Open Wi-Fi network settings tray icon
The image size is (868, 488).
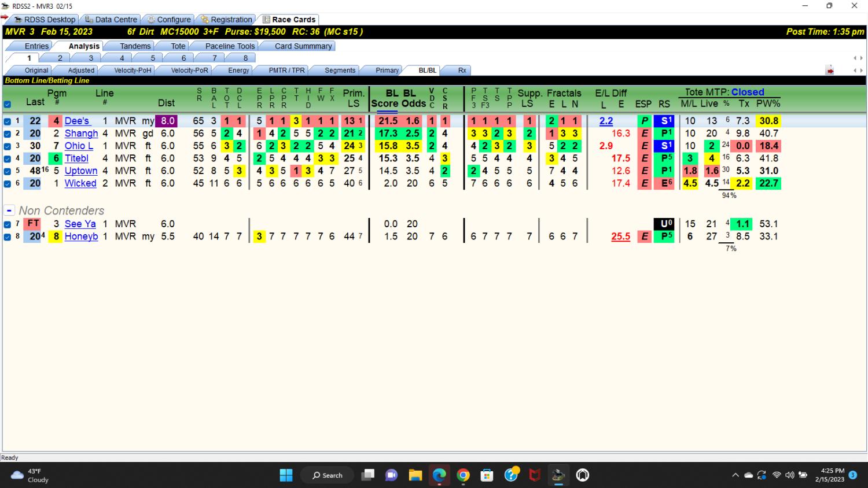[777, 475]
